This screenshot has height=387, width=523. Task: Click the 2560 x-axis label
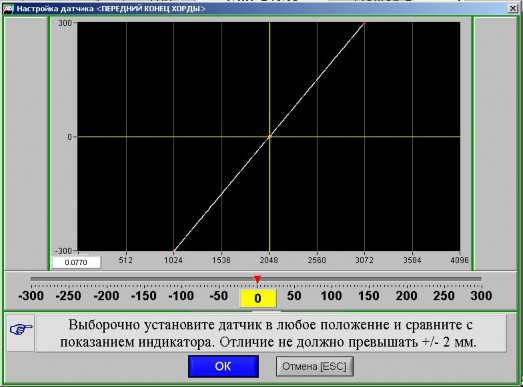coord(317,260)
